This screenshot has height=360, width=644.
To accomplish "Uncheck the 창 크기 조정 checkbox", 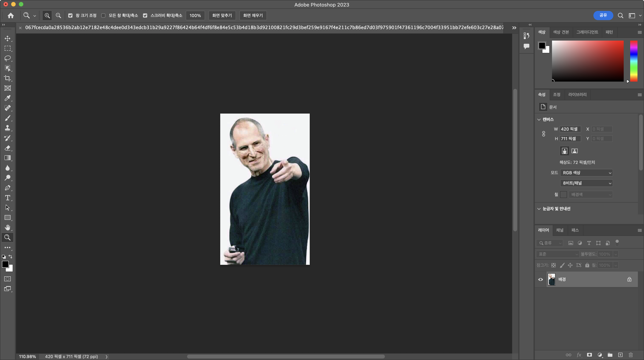I will 70,16.
